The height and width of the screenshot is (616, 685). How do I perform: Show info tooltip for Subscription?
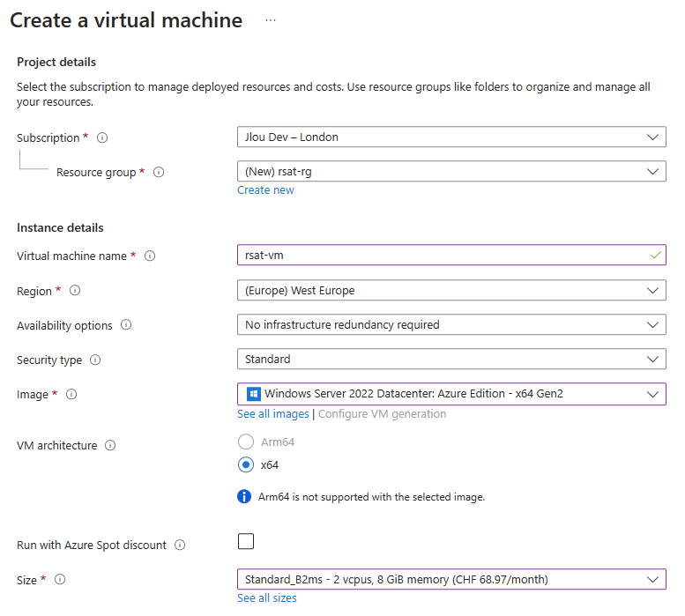pos(102,138)
